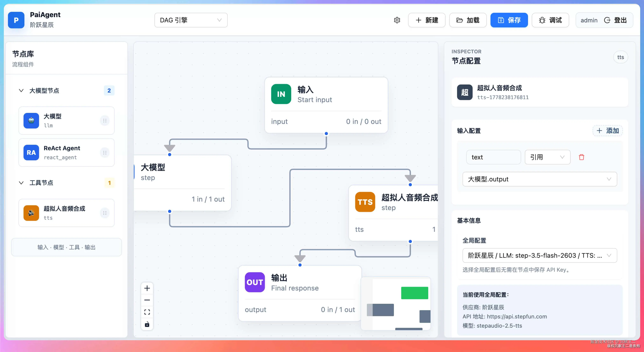The image size is (644, 352).
Task: Click the text parameter name field
Action: pyautogui.click(x=493, y=157)
